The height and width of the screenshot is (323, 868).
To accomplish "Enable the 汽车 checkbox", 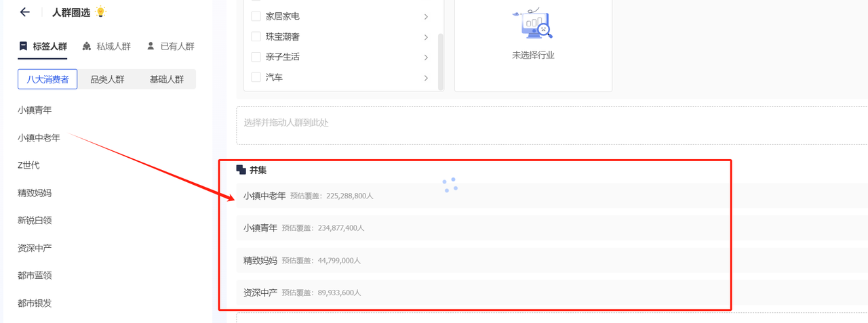I will tap(256, 77).
